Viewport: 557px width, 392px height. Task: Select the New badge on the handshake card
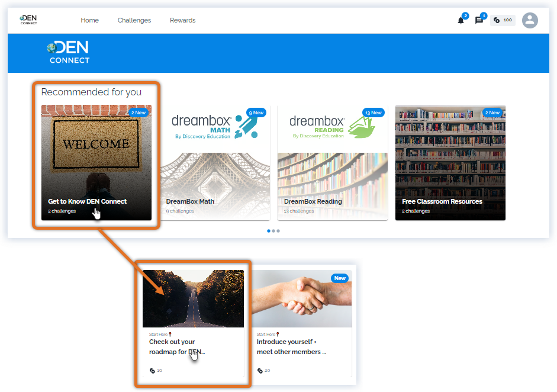point(339,277)
